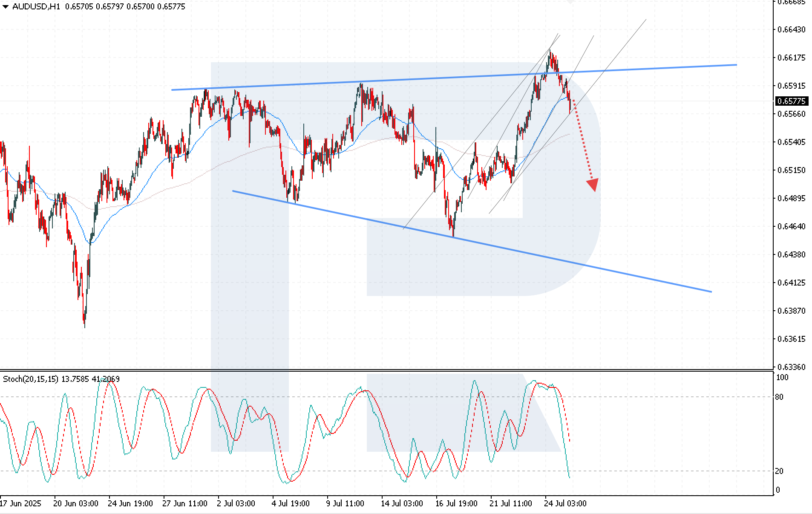Viewport: 812px width, 514px height.
Task: Click the stochastic 20 level label
Action: [779, 471]
